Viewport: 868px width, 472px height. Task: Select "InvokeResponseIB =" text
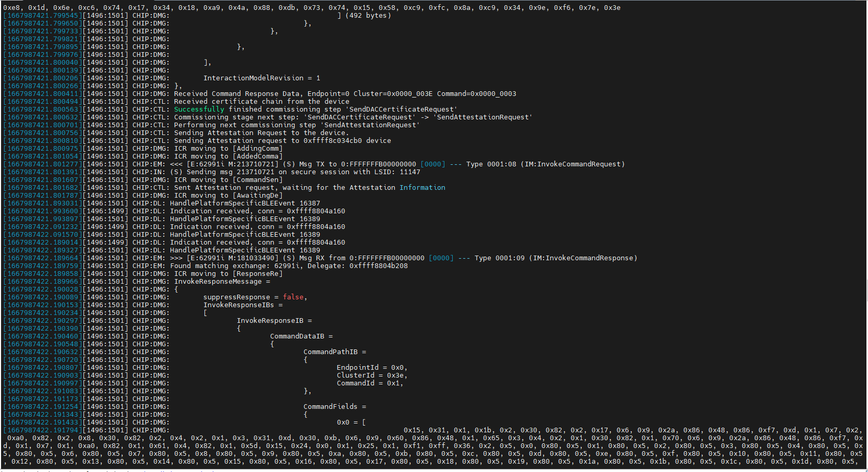coord(274,321)
